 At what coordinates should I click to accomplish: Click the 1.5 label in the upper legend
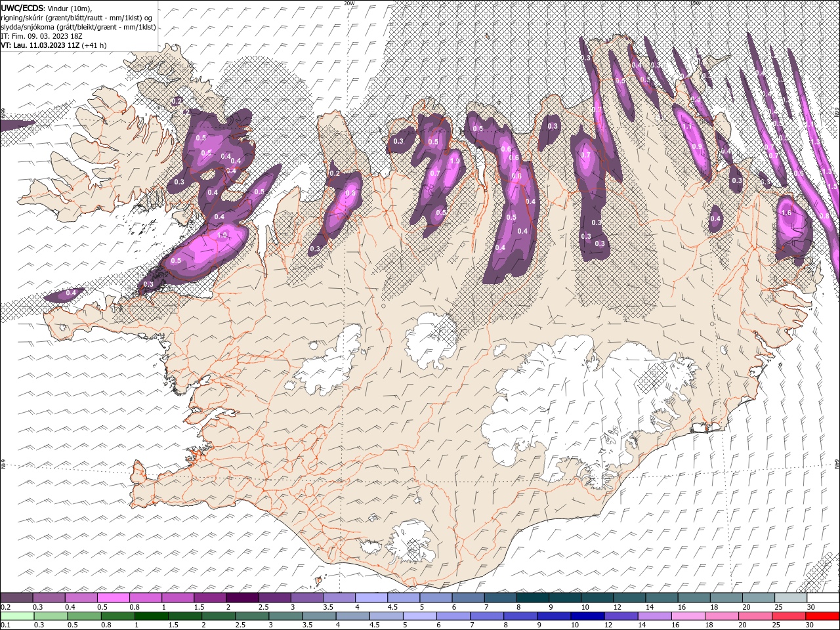[x=198, y=607]
